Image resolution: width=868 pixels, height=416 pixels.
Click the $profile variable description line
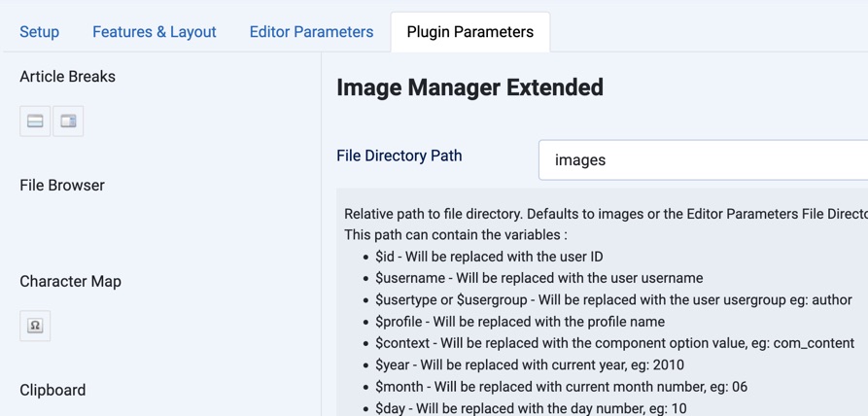click(x=520, y=322)
